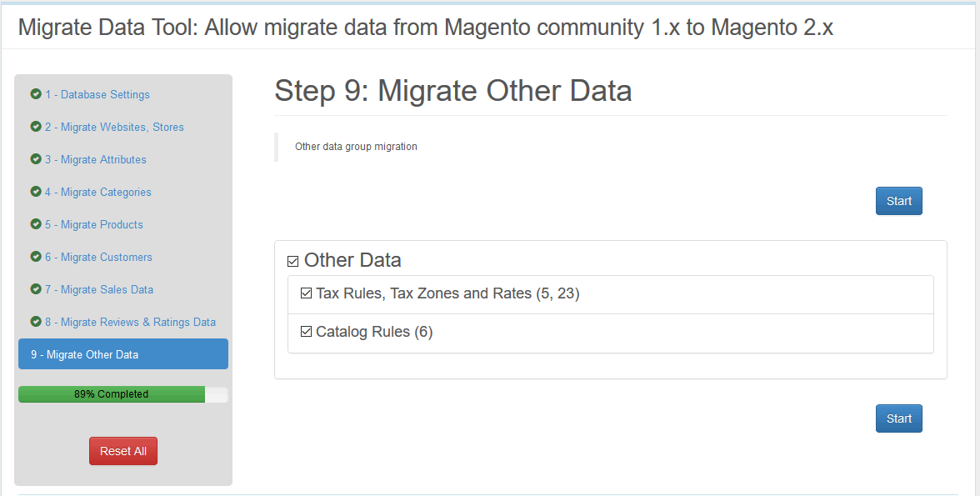Viewport: 980px width, 496px height.
Task: Click the checkmark icon beside Database Settings
Action: (x=36, y=94)
